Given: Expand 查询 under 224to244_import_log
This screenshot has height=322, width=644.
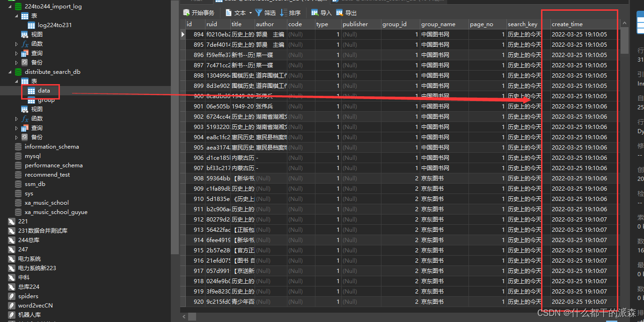Looking at the screenshot, I should coord(17,53).
